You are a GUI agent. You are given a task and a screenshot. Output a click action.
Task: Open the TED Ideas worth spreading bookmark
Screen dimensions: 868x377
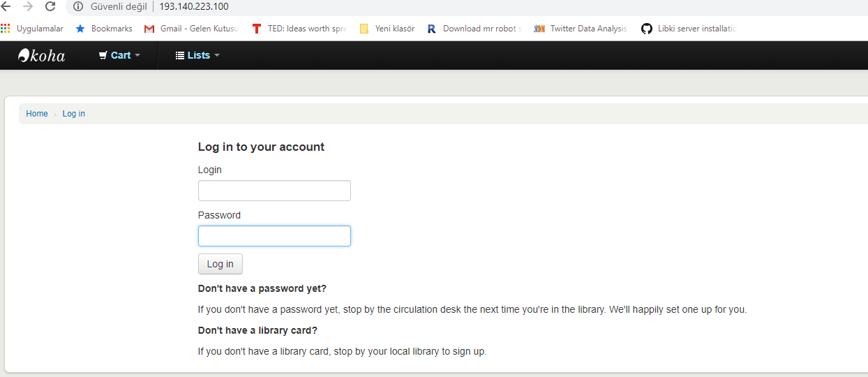pos(300,29)
